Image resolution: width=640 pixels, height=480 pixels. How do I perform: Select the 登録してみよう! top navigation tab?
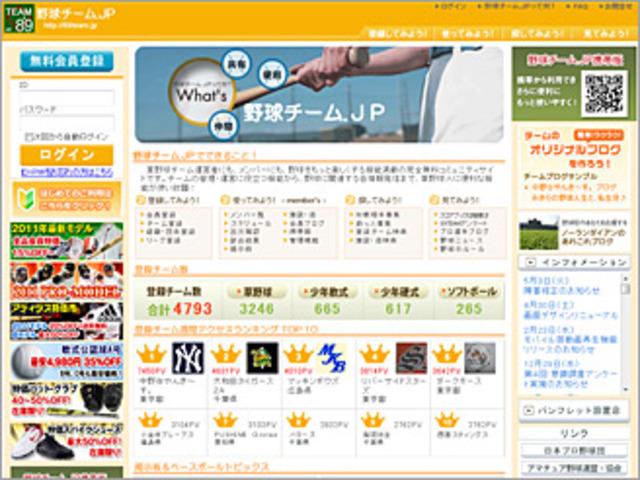(x=398, y=33)
